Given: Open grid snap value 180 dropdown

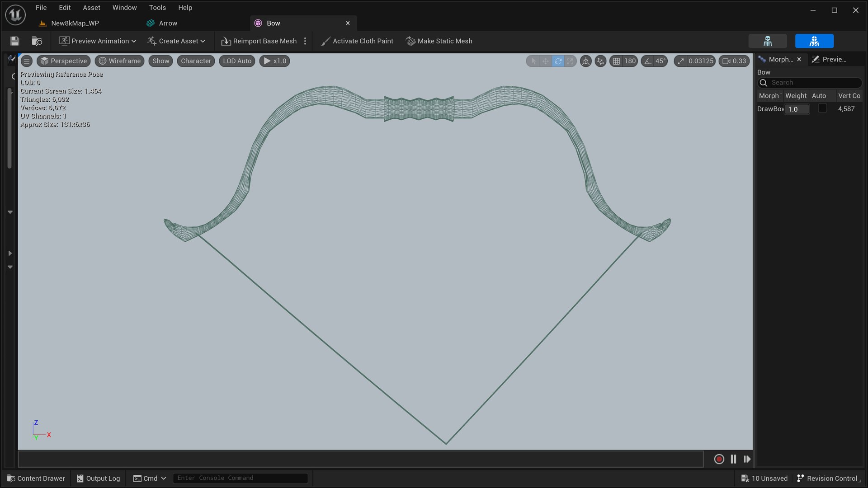Looking at the screenshot, I should [630, 61].
